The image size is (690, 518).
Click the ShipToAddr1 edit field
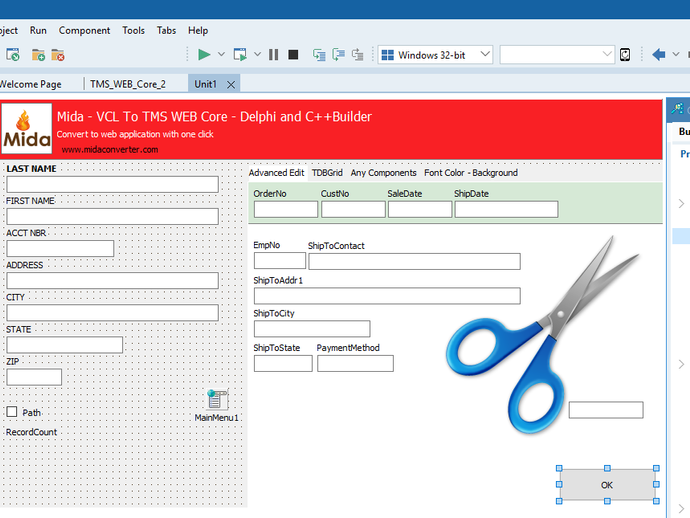coord(387,296)
